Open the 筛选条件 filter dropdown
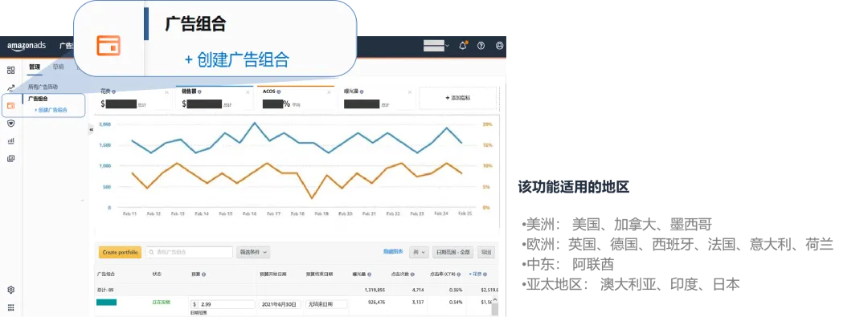This screenshot has width=868, height=317. click(253, 252)
